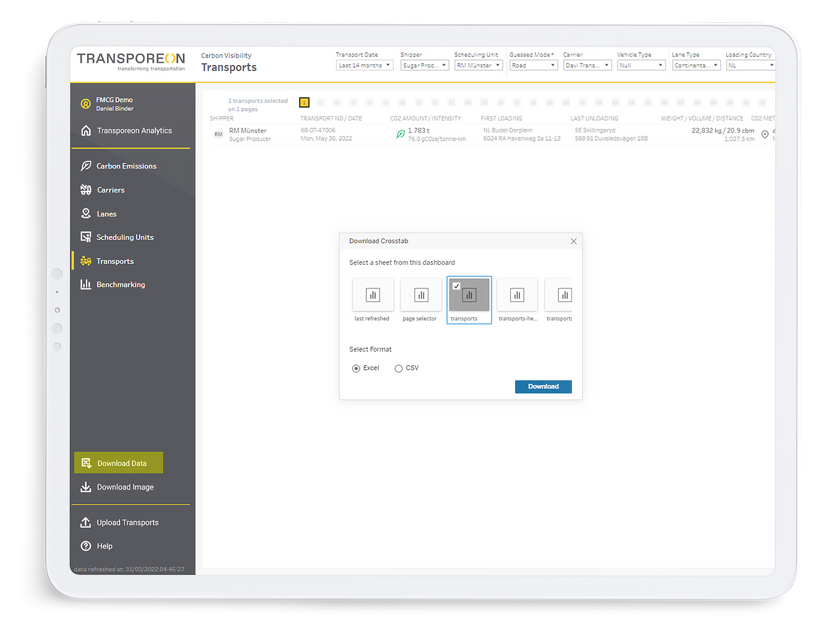Click the Lanes location pin icon
Screen dimensions: 840x629
click(x=86, y=213)
